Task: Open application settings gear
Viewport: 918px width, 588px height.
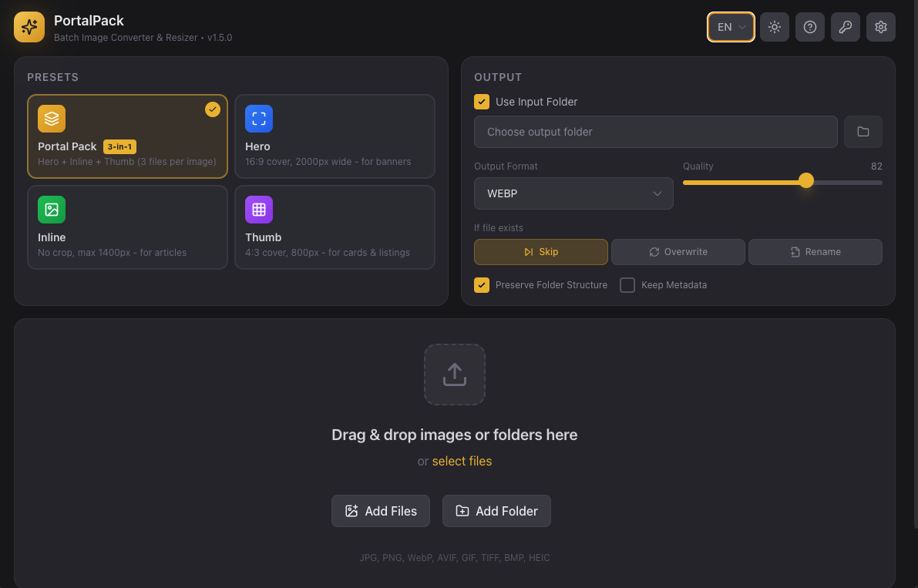Action: click(880, 27)
